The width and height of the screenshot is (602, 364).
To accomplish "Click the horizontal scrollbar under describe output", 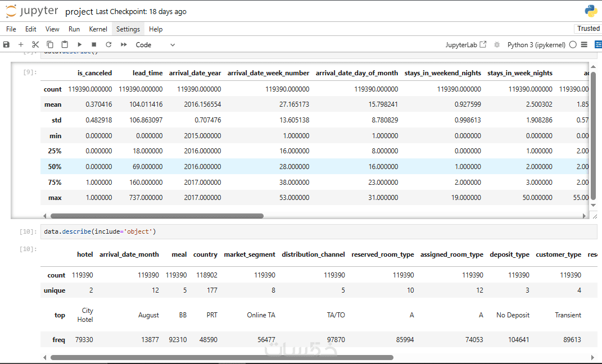I will tap(157, 216).
